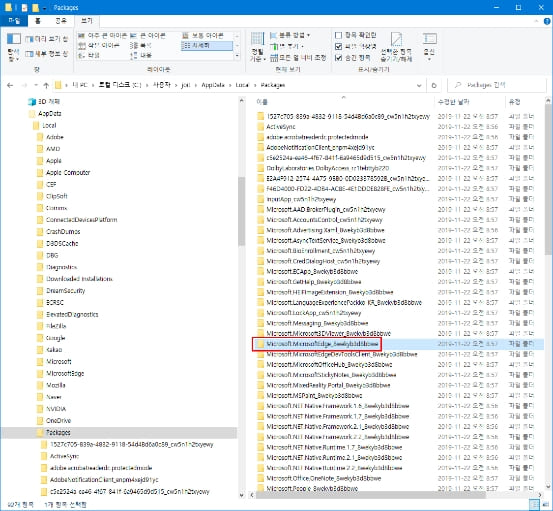Choose 작은 아이콘 layout
The height and width of the screenshot is (511, 553).
coord(99,45)
